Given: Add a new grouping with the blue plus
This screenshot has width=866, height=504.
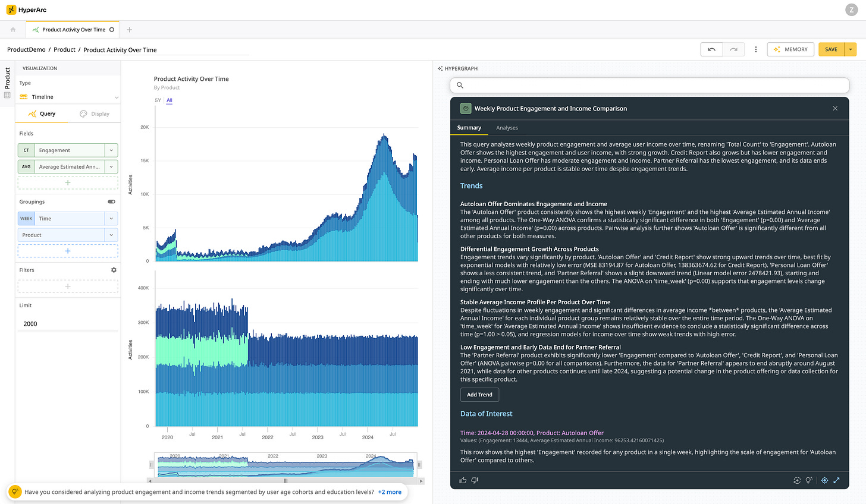Looking at the screenshot, I should pos(68,251).
